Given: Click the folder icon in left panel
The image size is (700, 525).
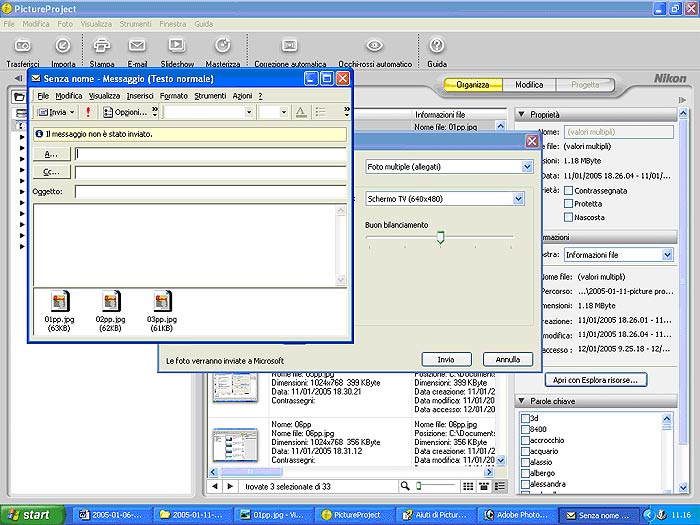Looking at the screenshot, I should click(x=19, y=97).
